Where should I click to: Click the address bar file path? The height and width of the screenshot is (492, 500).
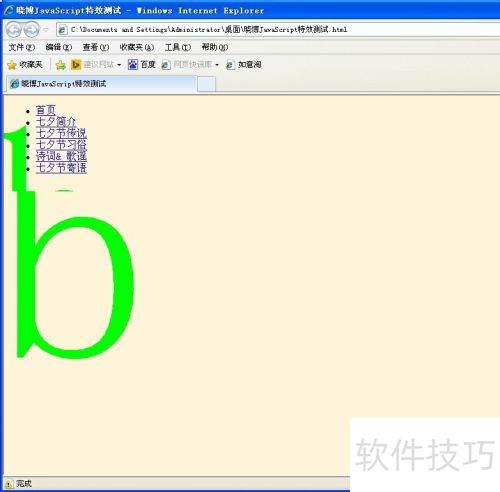(209, 29)
